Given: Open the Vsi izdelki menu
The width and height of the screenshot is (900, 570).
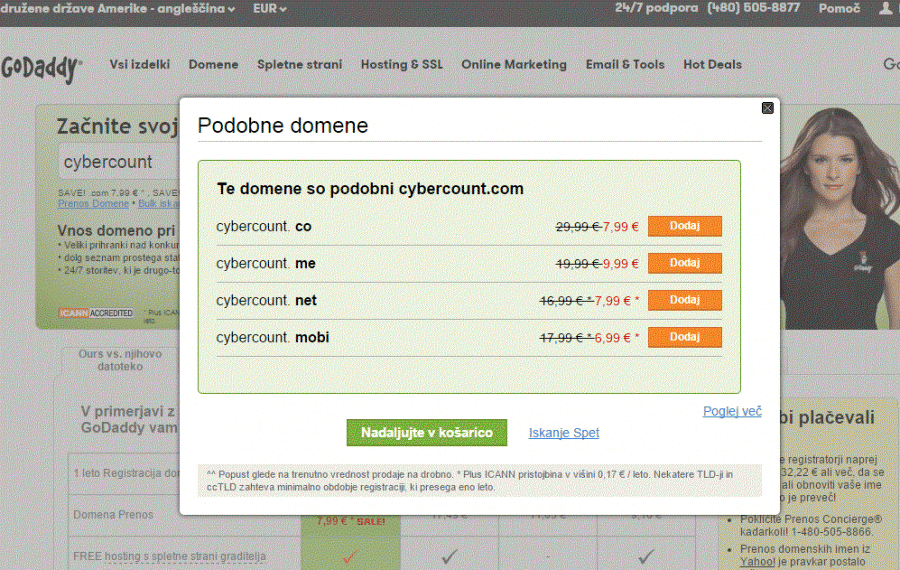Looking at the screenshot, I should coord(140,64).
